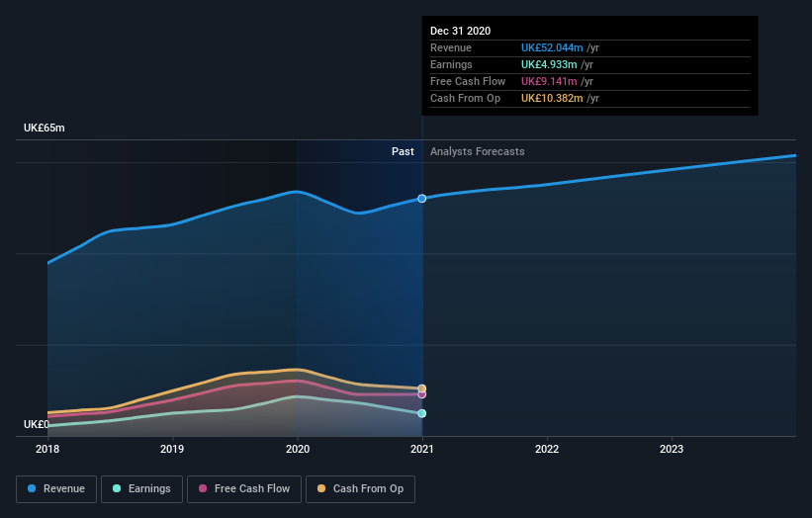Click the UK£0 y-axis label

[37, 424]
